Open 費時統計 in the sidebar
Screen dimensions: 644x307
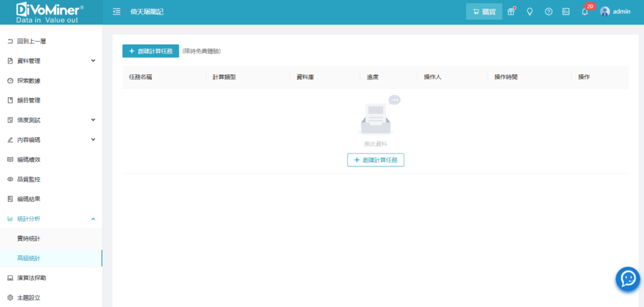click(x=29, y=238)
